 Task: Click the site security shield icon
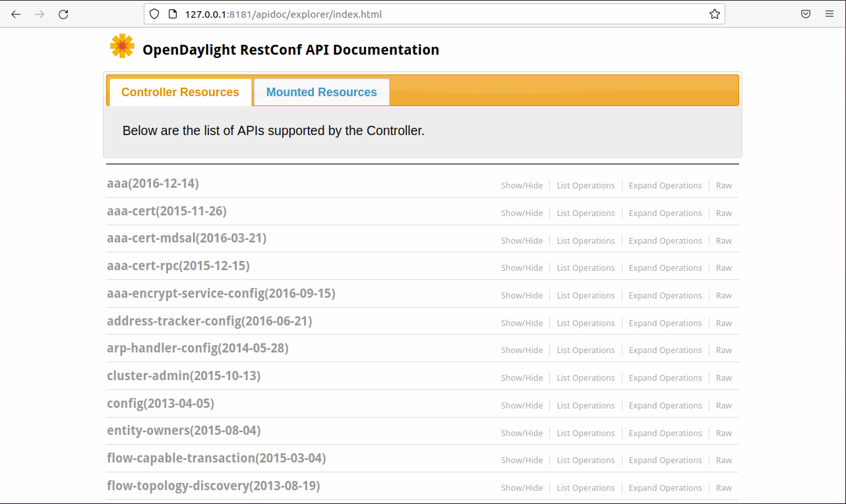click(x=154, y=14)
